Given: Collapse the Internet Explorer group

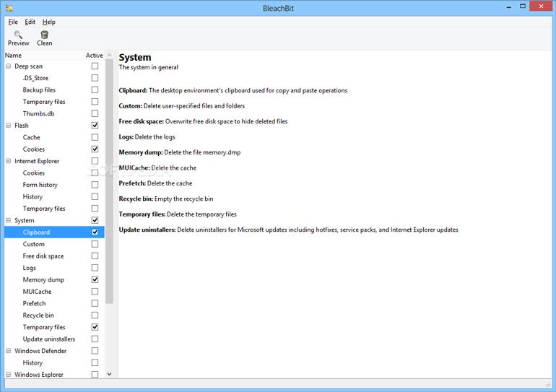Looking at the screenshot, I should pyautogui.click(x=9, y=161).
